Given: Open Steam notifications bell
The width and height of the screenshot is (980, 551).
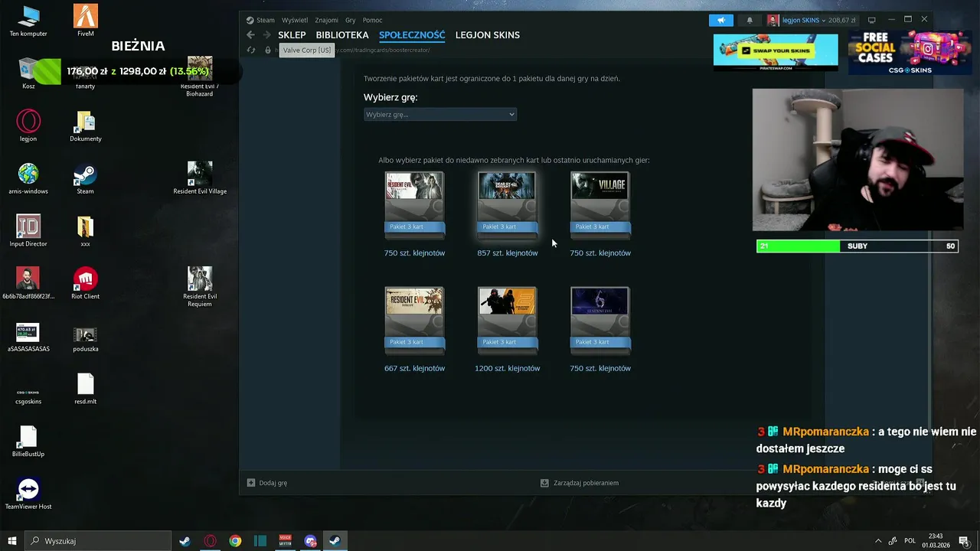Looking at the screenshot, I should pos(750,20).
